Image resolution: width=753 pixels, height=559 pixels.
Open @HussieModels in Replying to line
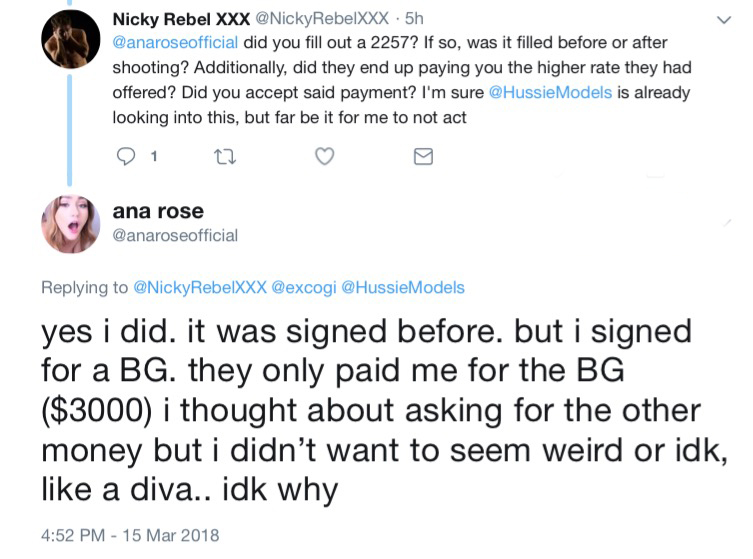[x=403, y=287]
